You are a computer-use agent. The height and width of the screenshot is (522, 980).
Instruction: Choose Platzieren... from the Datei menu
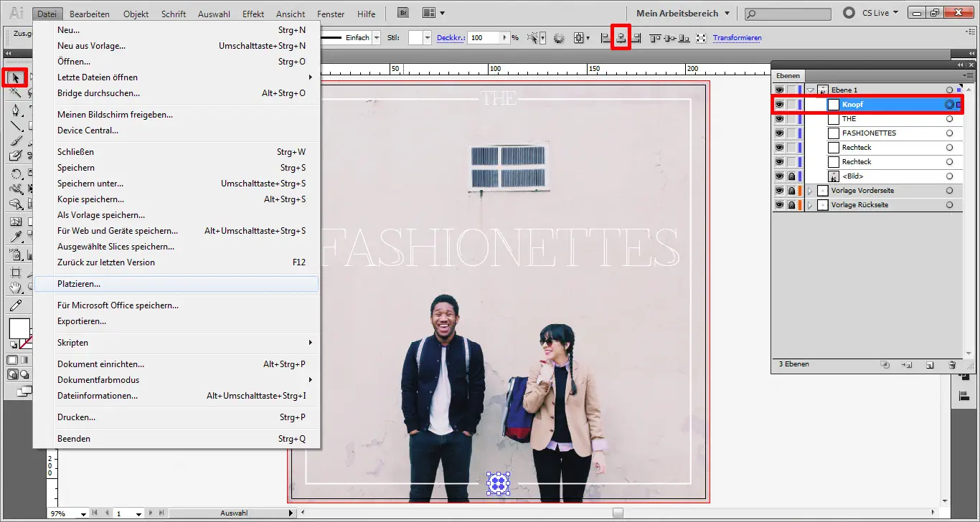pyautogui.click(x=79, y=284)
